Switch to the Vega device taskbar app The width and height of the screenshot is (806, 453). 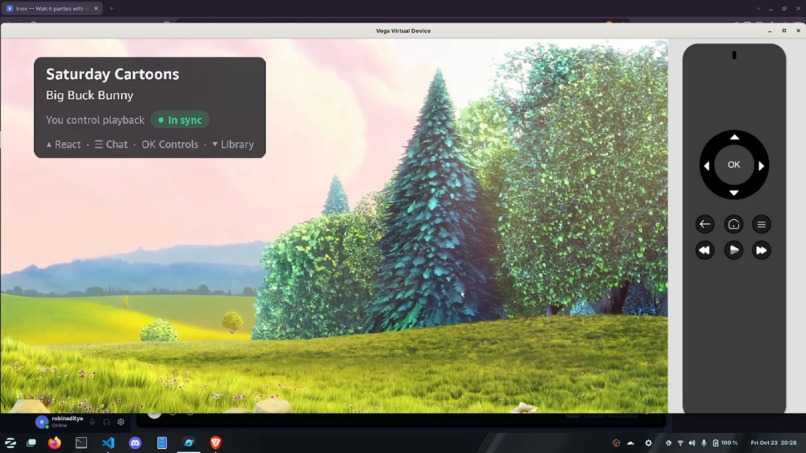pos(189,443)
